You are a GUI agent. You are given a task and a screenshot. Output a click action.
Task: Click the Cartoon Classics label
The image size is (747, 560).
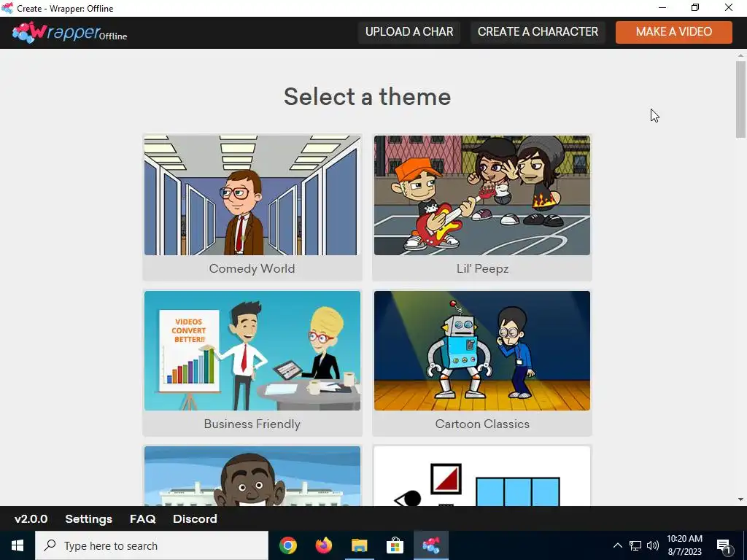482,424
